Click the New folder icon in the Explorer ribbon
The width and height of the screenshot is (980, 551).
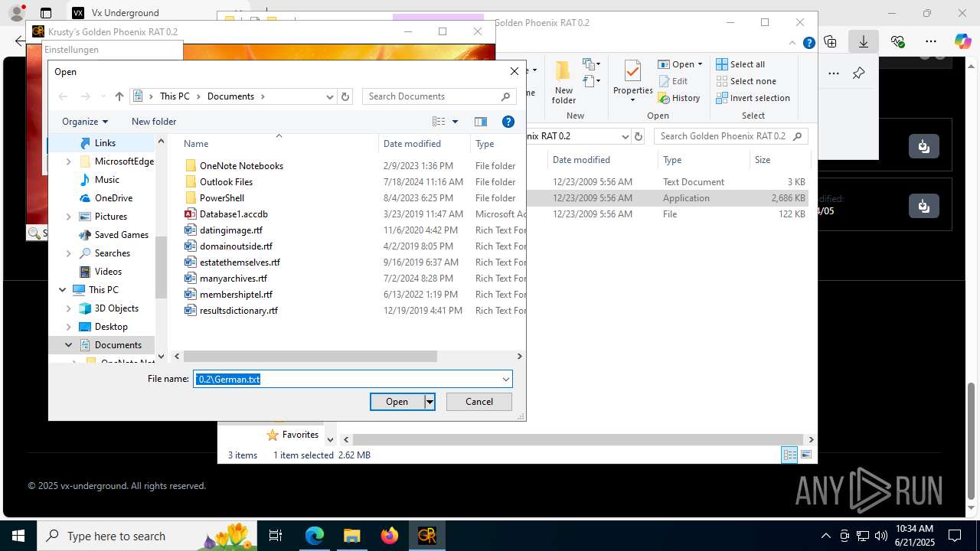563,71
